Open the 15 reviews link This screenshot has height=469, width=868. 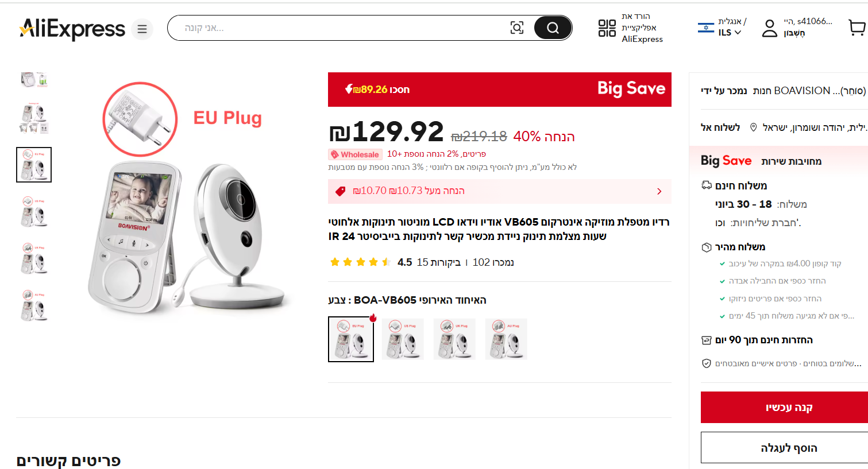point(438,262)
